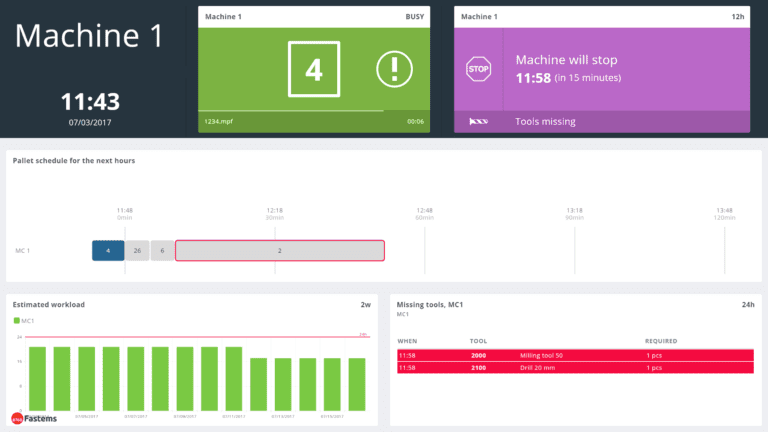The image size is (768, 432).
Task: Click the MC 1 row label
Action: (23, 251)
